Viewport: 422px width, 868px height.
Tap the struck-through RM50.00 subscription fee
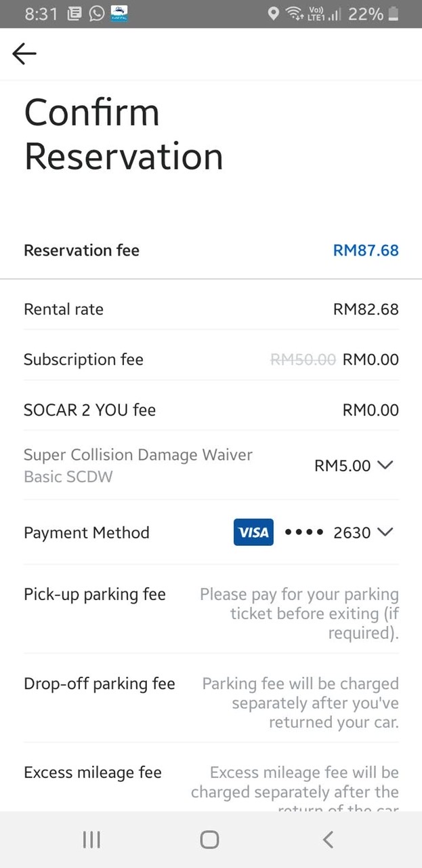(x=303, y=359)
